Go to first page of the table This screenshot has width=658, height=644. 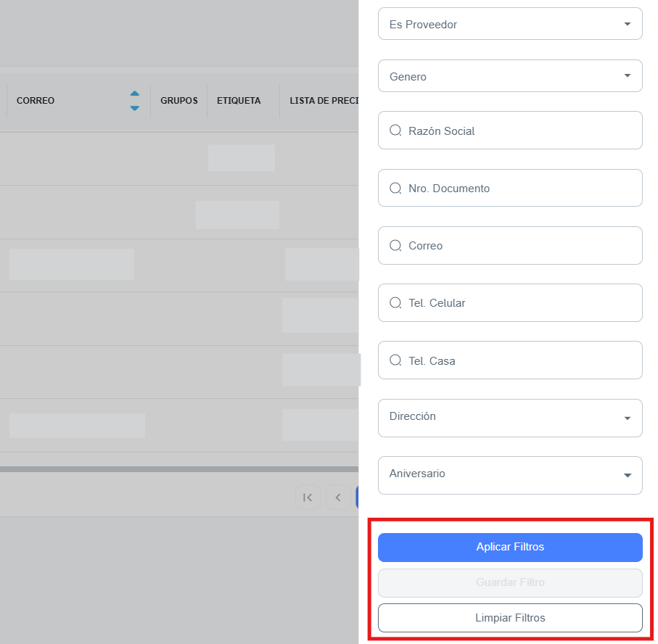(x=308, y=498)
